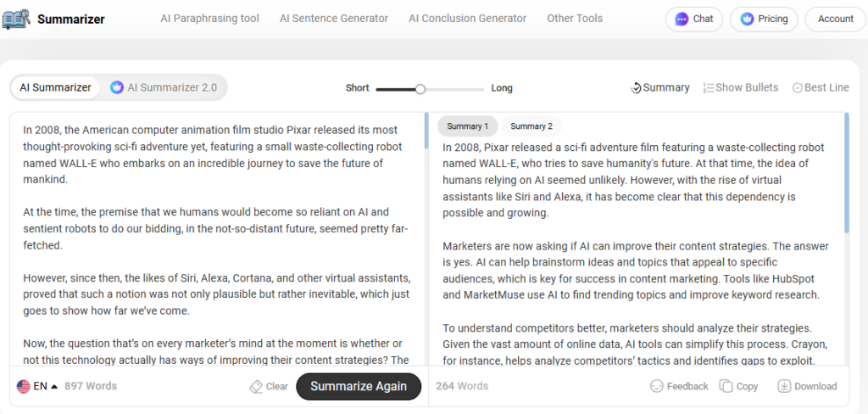Image resolution: width=868 pixels, height=414 pixels.
Task: Toggle the Best Line option
Action: (x=821, y=87)
